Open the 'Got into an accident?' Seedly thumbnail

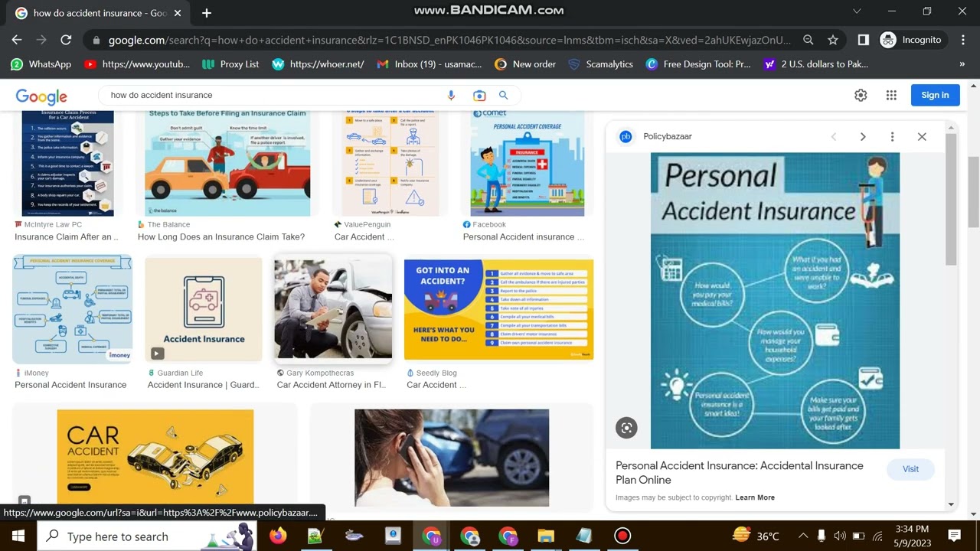click(498, 309)
